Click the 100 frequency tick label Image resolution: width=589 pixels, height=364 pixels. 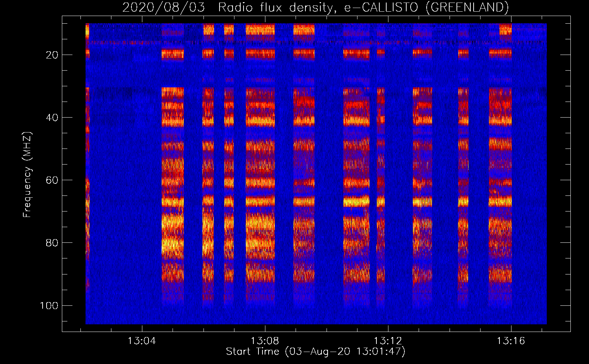tap(49, 305)
